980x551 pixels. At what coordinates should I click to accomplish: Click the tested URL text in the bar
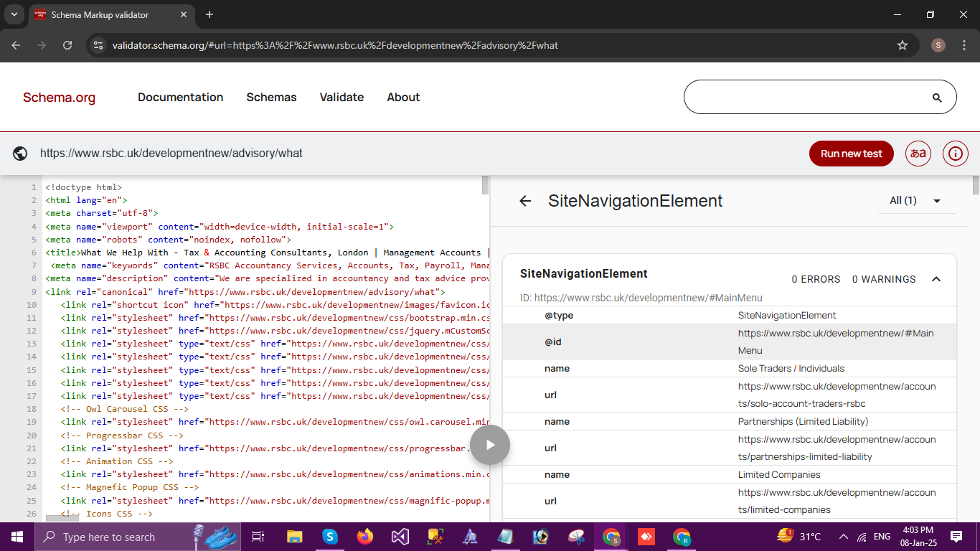(171, 154)
